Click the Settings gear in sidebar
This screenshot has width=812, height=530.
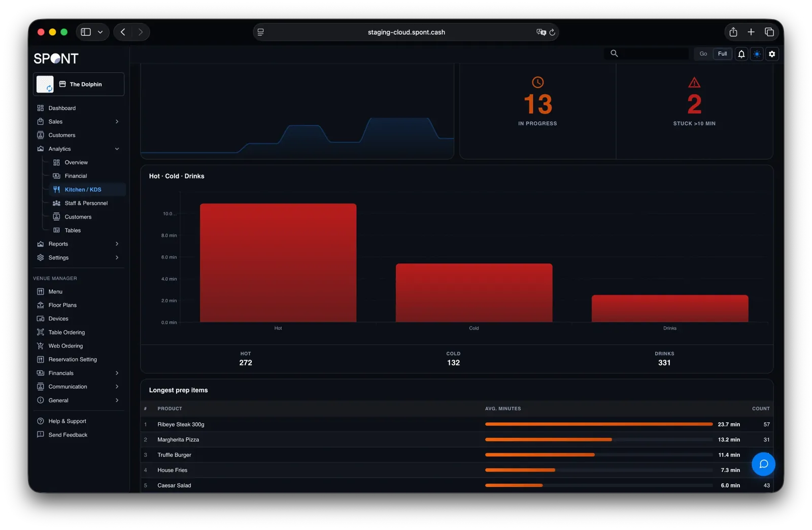[41, 258]
